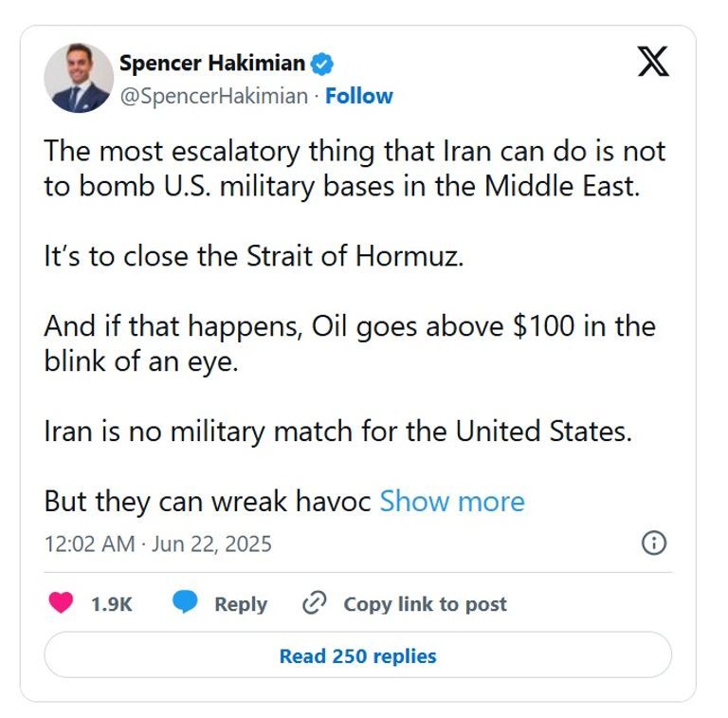The height and width of the screenshot is (718, 728).
Task: Click the blue verified badge
Action: [322, 64]
